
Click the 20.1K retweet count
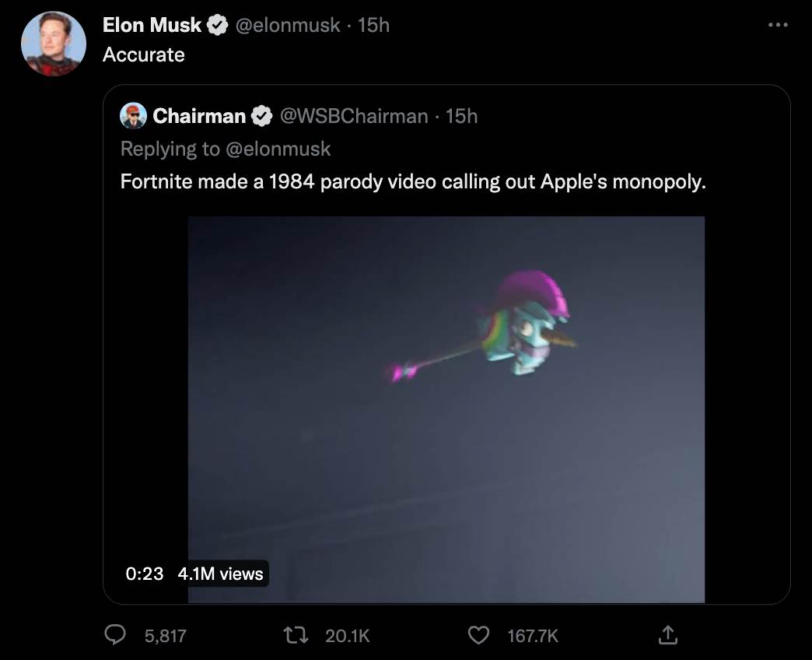click(x=347, y=636)
